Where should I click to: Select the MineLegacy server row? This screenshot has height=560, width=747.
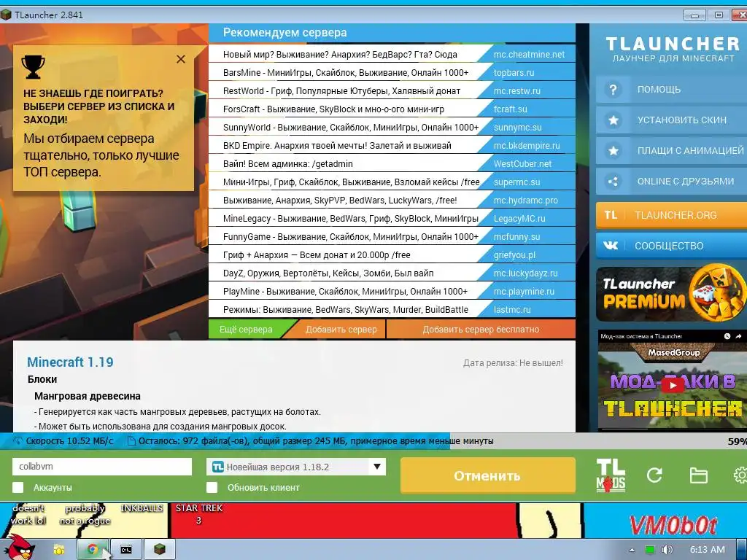tap(392, 219)
